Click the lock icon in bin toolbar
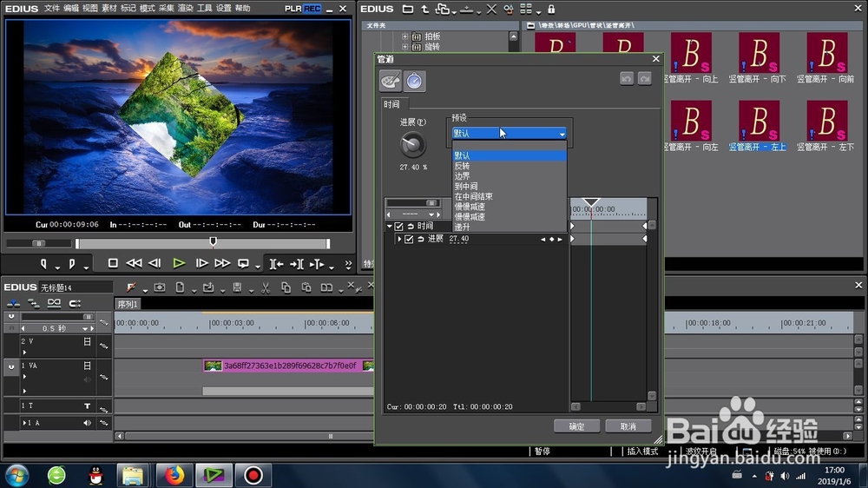The width and height of the screenshot is (868, 488). (551, 10)
